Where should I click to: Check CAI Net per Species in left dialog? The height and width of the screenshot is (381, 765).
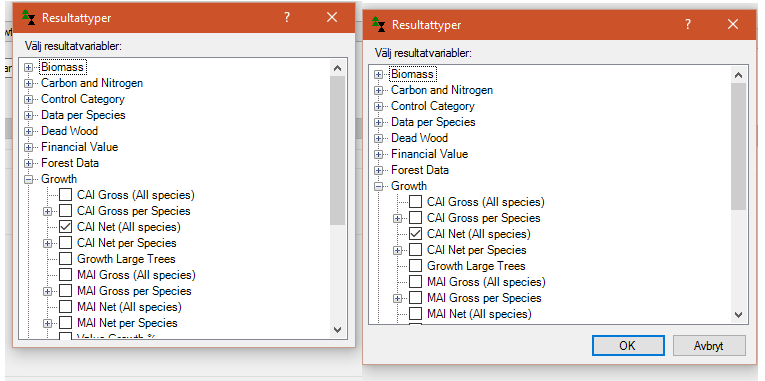tap(65, 243)
